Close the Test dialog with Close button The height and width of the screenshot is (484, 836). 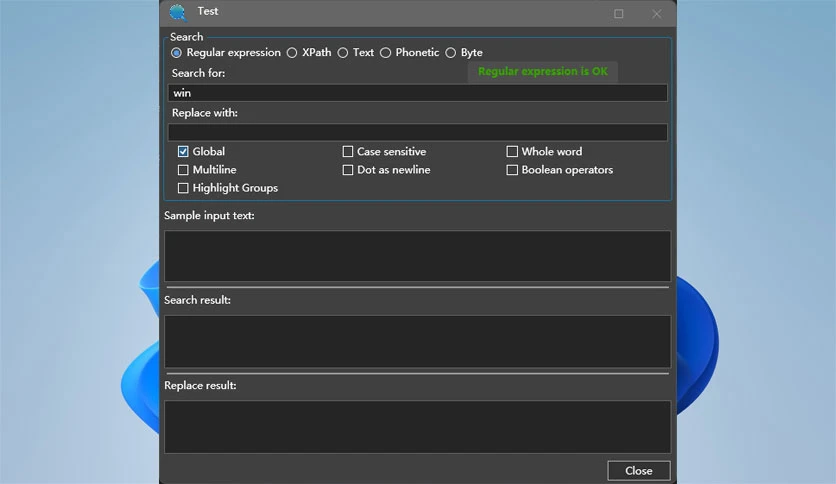coord(639,471)
